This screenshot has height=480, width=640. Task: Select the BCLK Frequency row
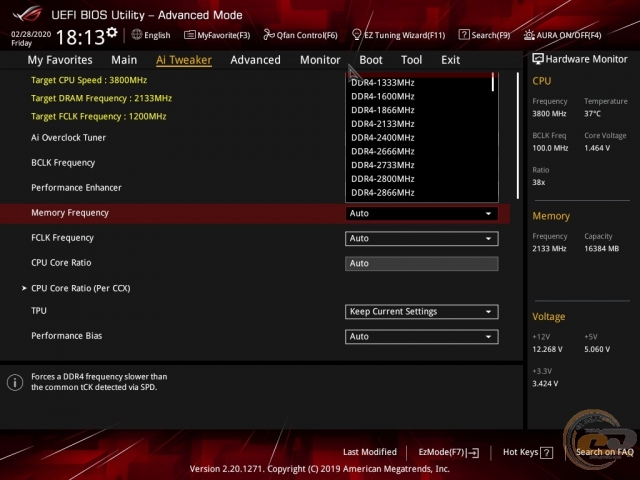pyautogui.click(x=63, y=162)
